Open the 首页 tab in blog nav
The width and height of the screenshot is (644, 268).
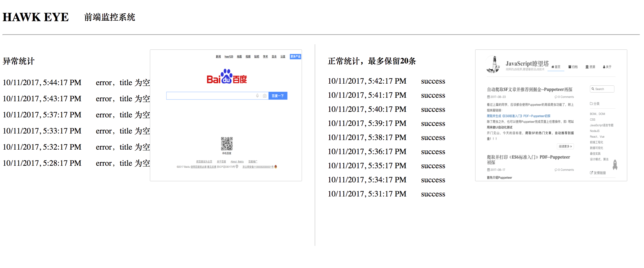(x=556, y=67)
